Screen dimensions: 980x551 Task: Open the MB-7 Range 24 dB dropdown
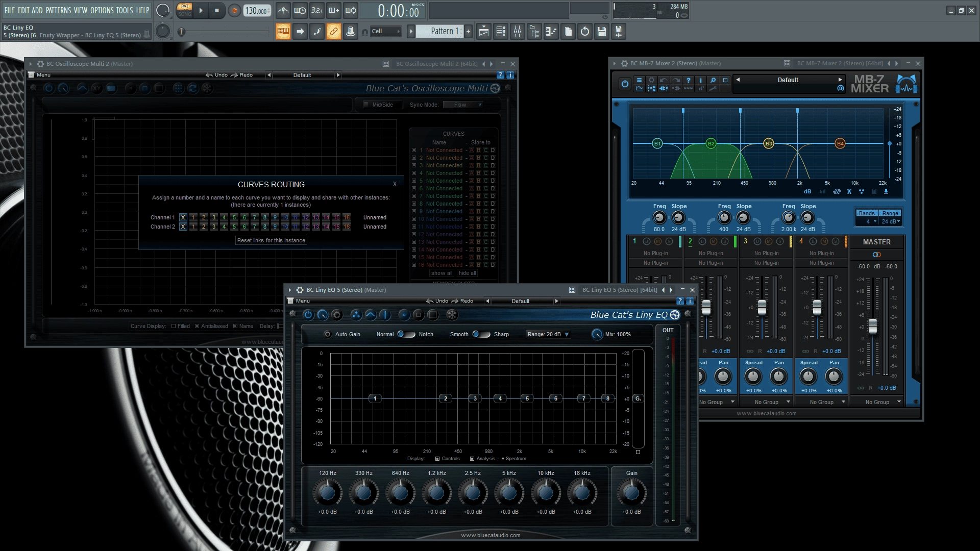click(890, 221)
